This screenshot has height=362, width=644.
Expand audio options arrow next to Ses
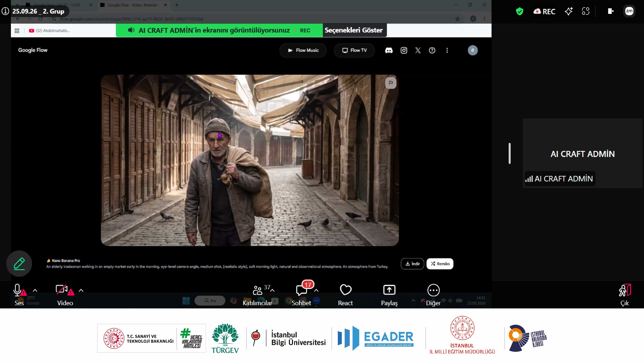coord(35,290)
